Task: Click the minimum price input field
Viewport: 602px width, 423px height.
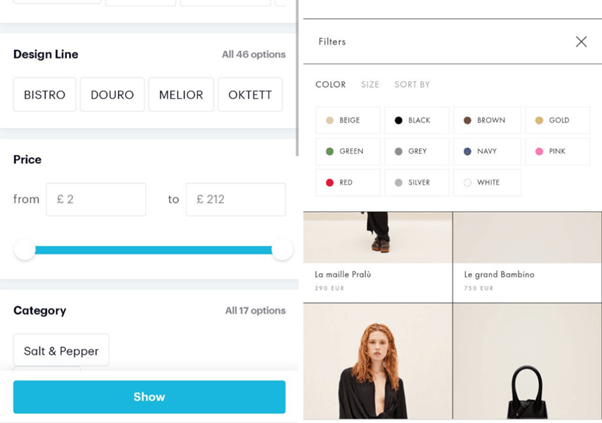Action: pyautogui.click(x=95, y=199)
